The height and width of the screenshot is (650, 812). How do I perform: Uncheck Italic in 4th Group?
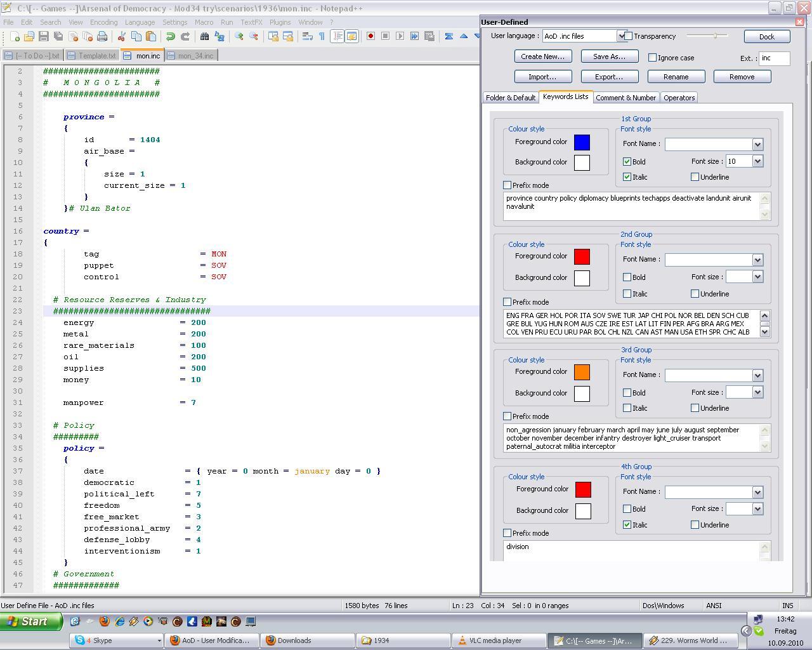point(627,525)
